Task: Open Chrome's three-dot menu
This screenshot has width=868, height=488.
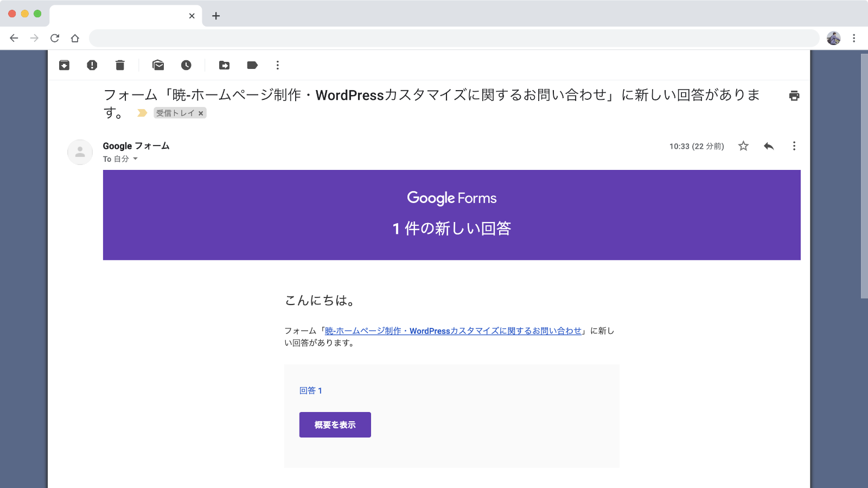Action: pos(854,38)
